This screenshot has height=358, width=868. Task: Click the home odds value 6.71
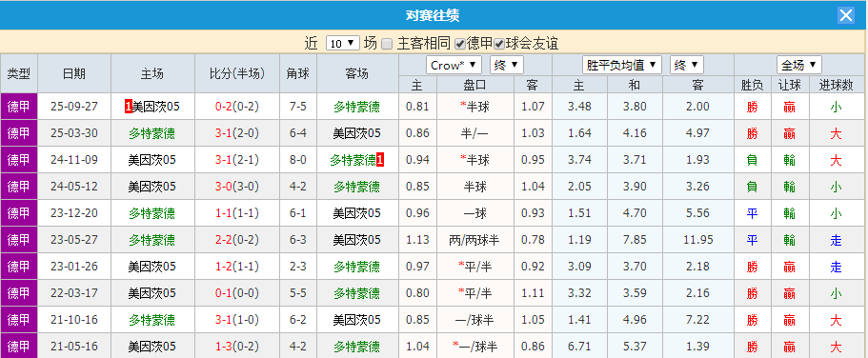pos(579,347)
